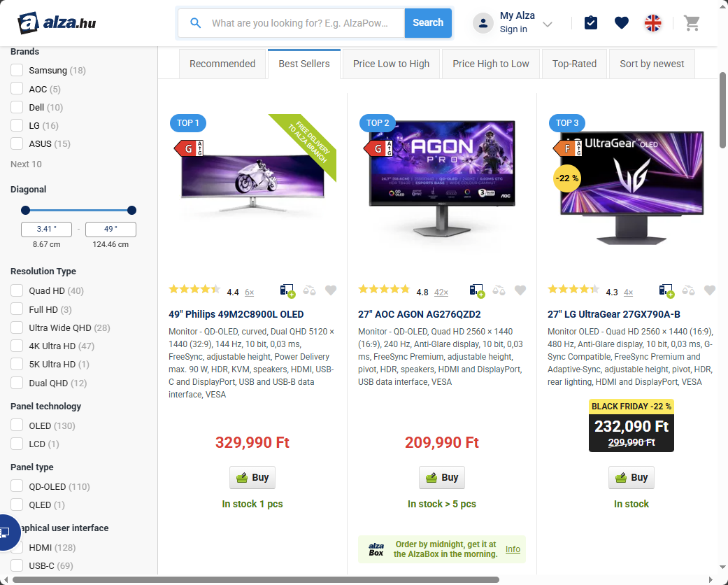Click the add-to-PC-configuration icon for LG UltraGear
This screenshot has height=585, width=728.
click(x=666, y=291)
